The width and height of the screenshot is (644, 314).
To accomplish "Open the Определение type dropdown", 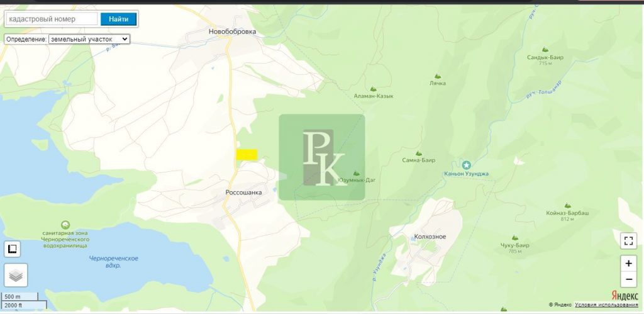I will coord(89,39).
